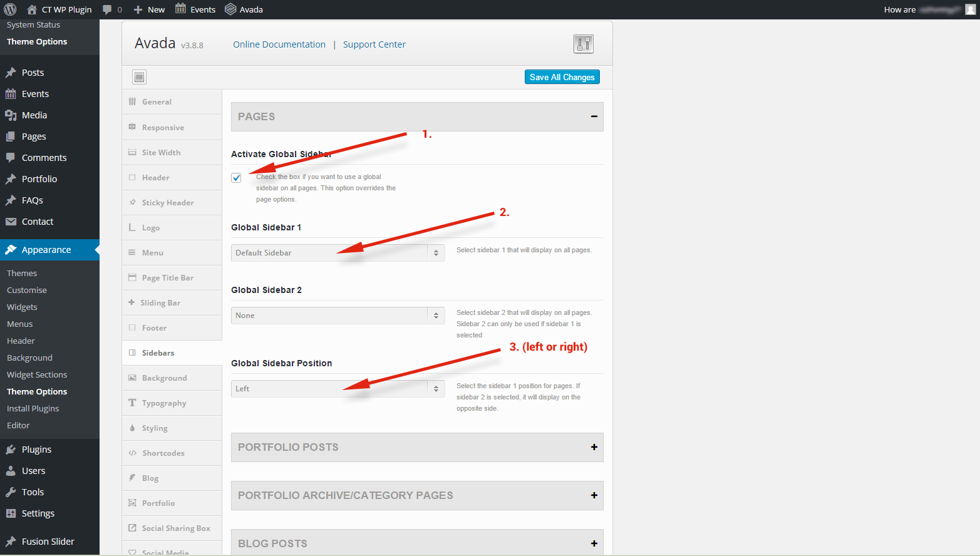Switch to the Typography options tab

point(164,403)
